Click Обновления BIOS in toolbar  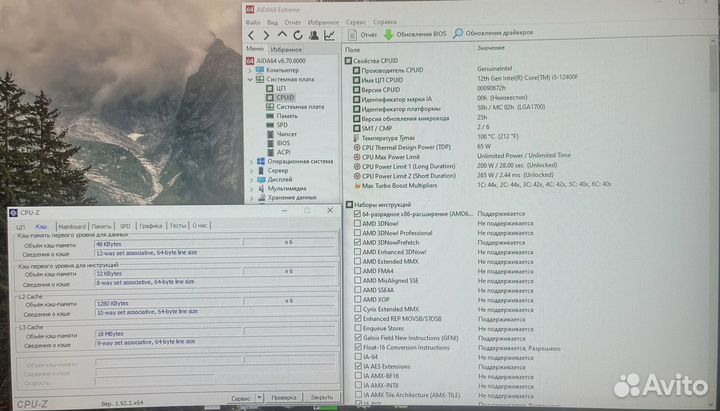coord(415,34)
